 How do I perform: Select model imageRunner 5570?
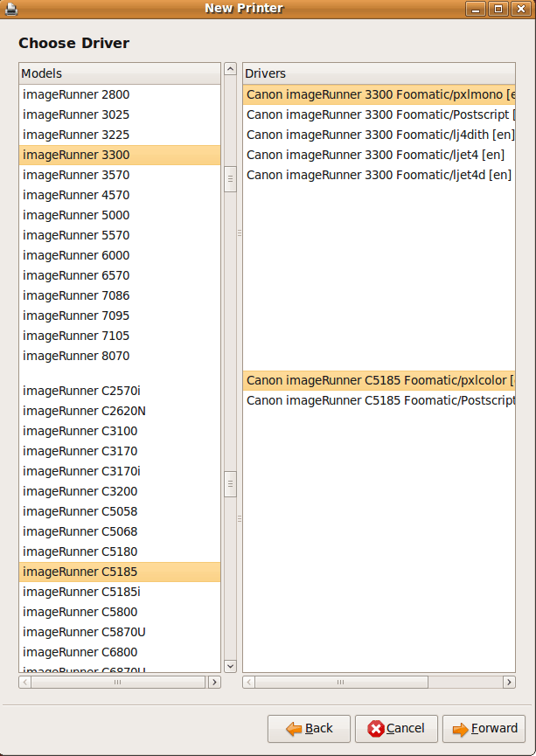click(120, 235)
